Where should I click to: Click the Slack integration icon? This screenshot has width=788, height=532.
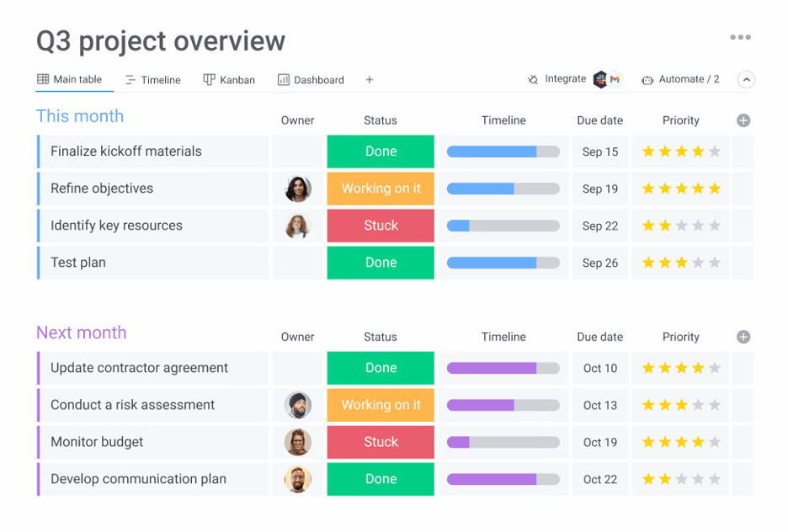pyautogui.click(x=599, y=78)
